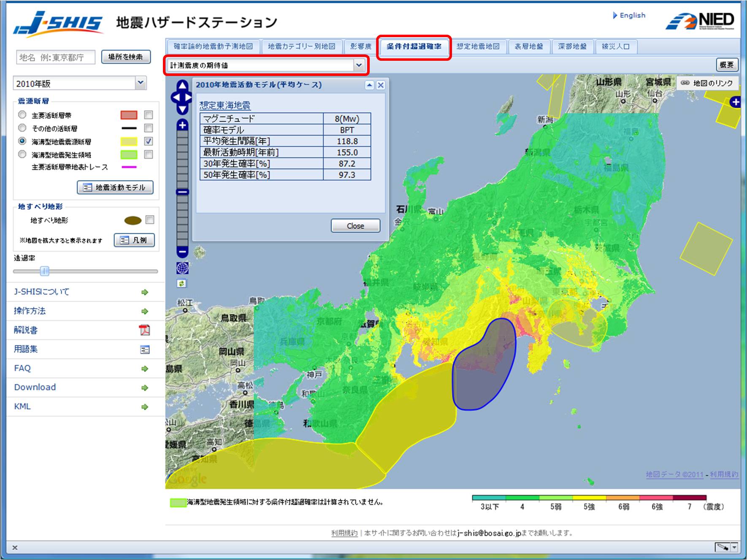
Task: Switch to the 想定地震地図 tab
Action: pos(479,47)
